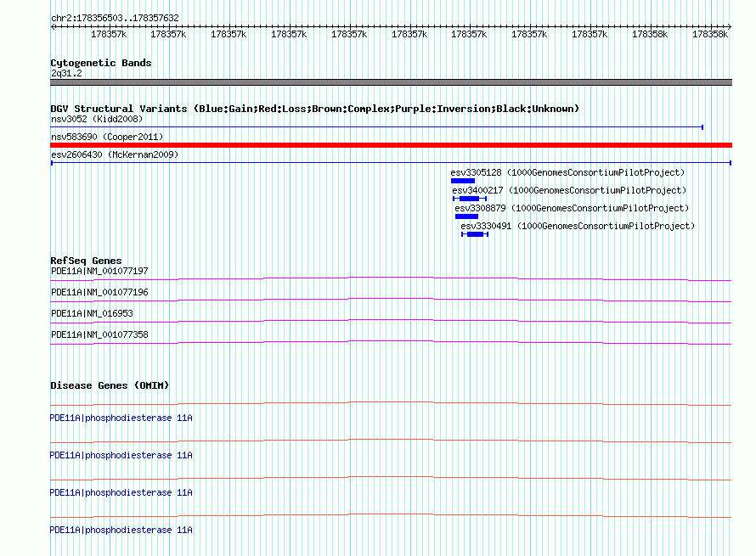
Task: Open the fourth PDE11A|phosphodiesterase 11A OMIM link
Action: coord(121,530)
